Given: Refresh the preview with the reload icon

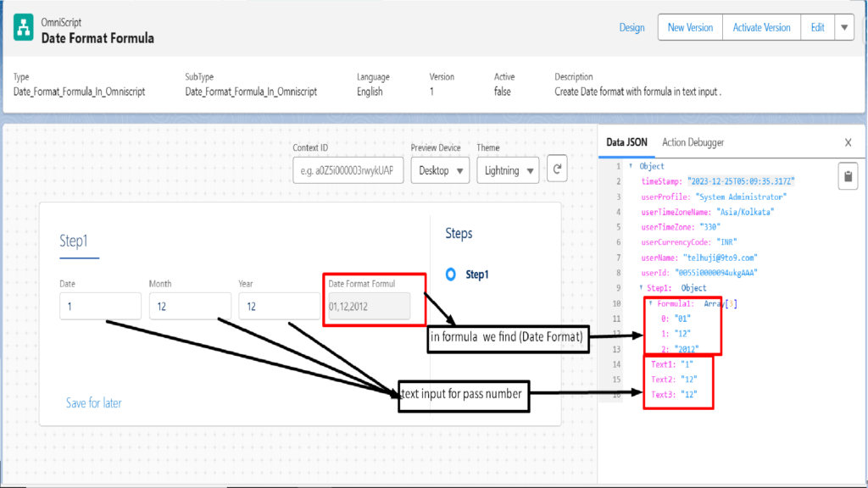Looking at the screenshot, I should (x=557, y=169).
